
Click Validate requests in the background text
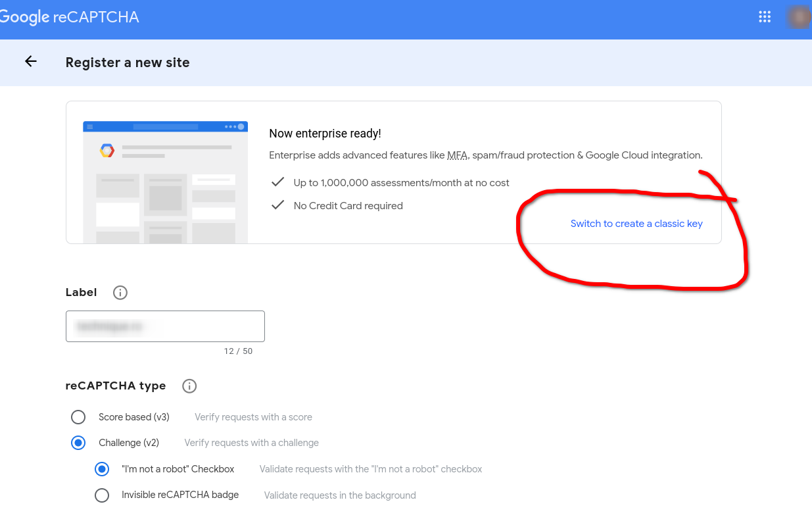340,495
